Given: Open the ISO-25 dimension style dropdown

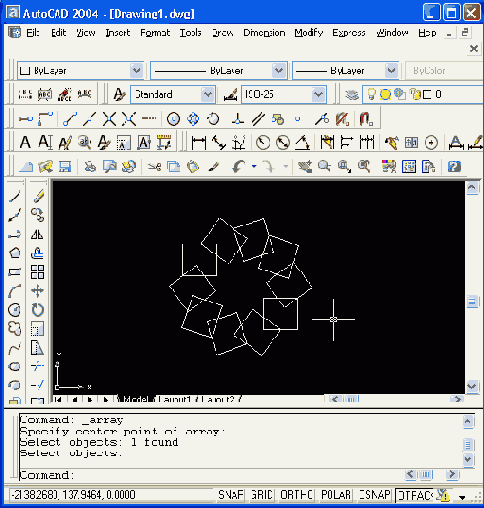Looking at the screenshot, I should pos(283,94).
